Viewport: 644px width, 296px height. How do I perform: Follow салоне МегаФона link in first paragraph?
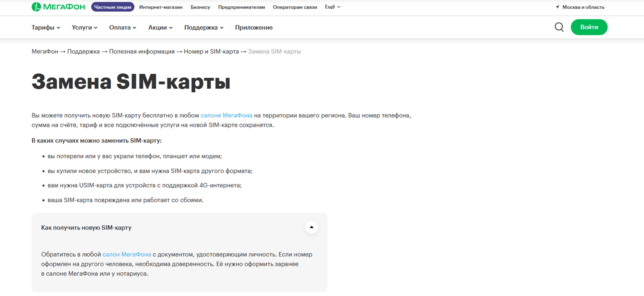click(x=226, y=115)
